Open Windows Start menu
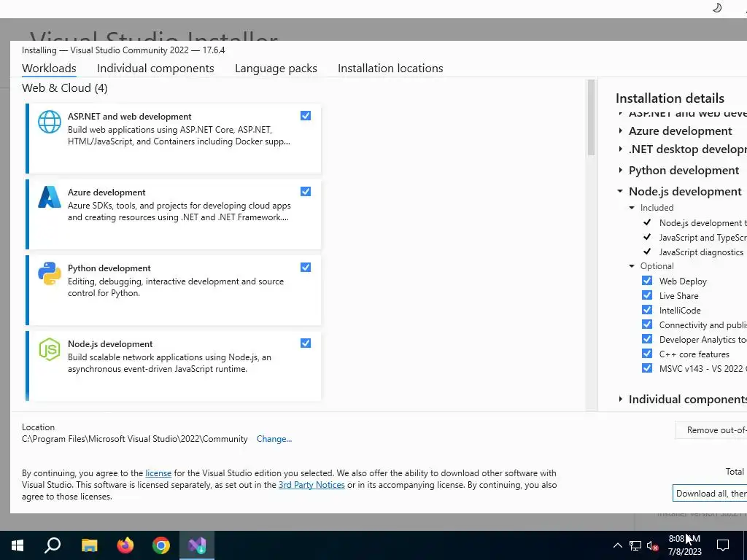 tap(18, 545)
